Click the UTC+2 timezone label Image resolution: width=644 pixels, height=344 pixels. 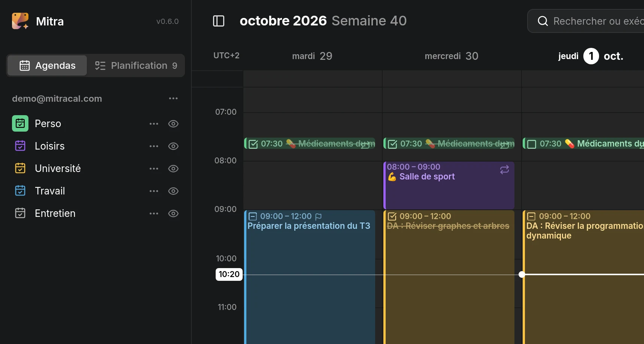226,56
